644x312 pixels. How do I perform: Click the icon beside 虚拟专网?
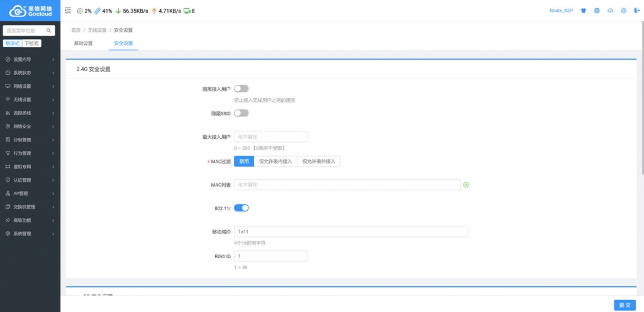[x=8, y=167]
